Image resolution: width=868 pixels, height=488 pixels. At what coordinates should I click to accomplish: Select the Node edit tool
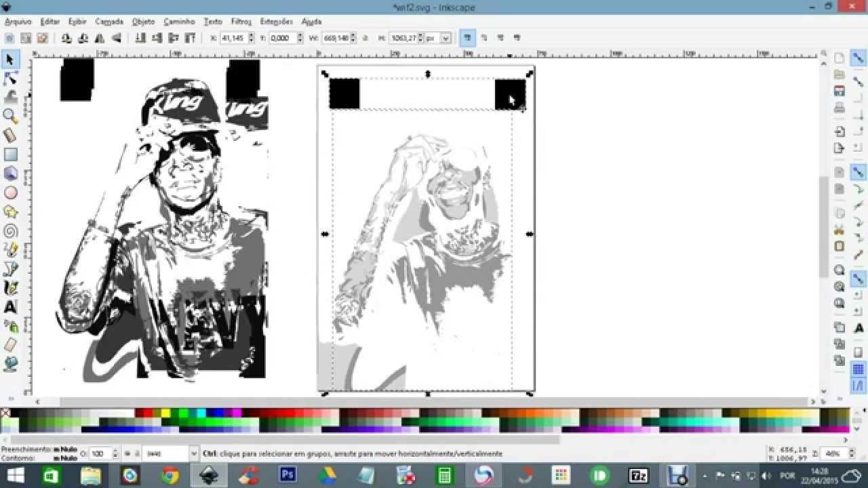(10, 79)
